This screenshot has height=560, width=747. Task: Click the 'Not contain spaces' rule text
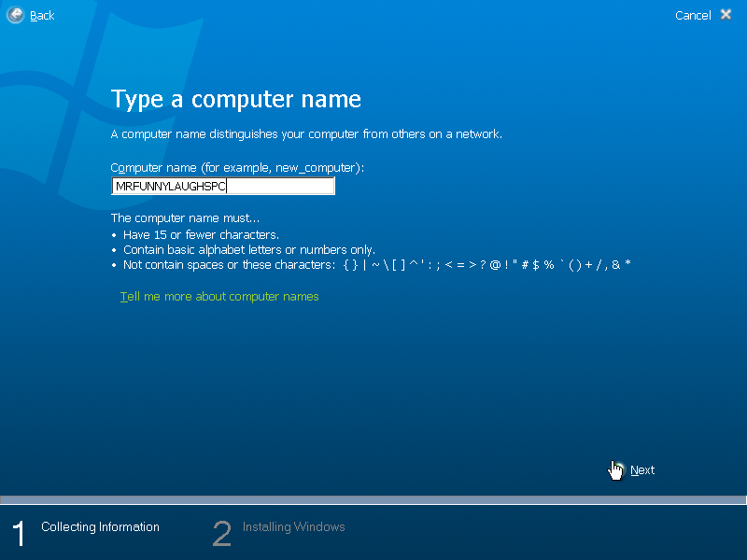coord(377,265)
